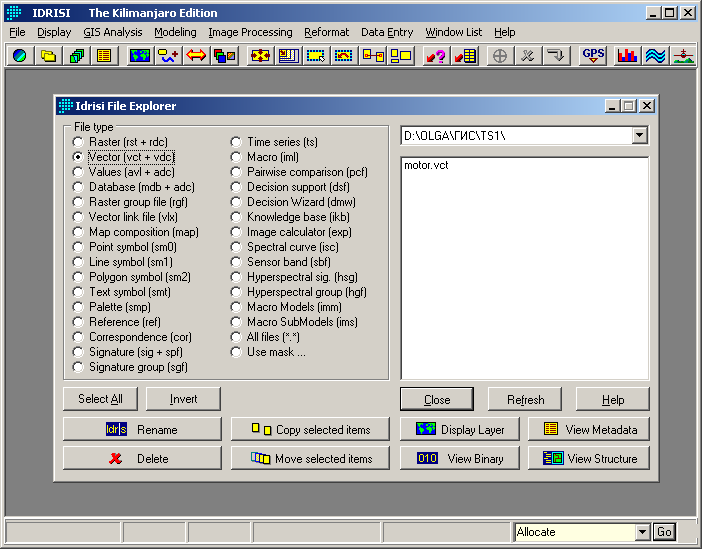Select the zoom window dashed rectangle icon
Screen dimensions: 702x549
[x=316, y=56]
